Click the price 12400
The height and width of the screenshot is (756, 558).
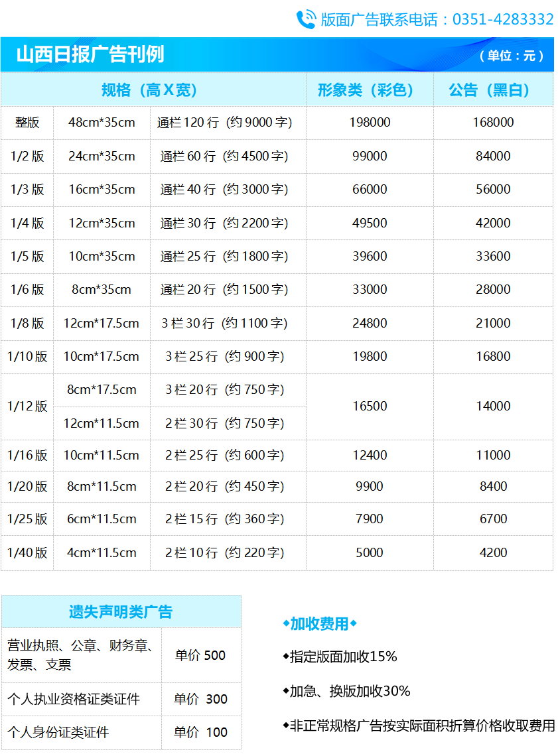click(370, 456)
